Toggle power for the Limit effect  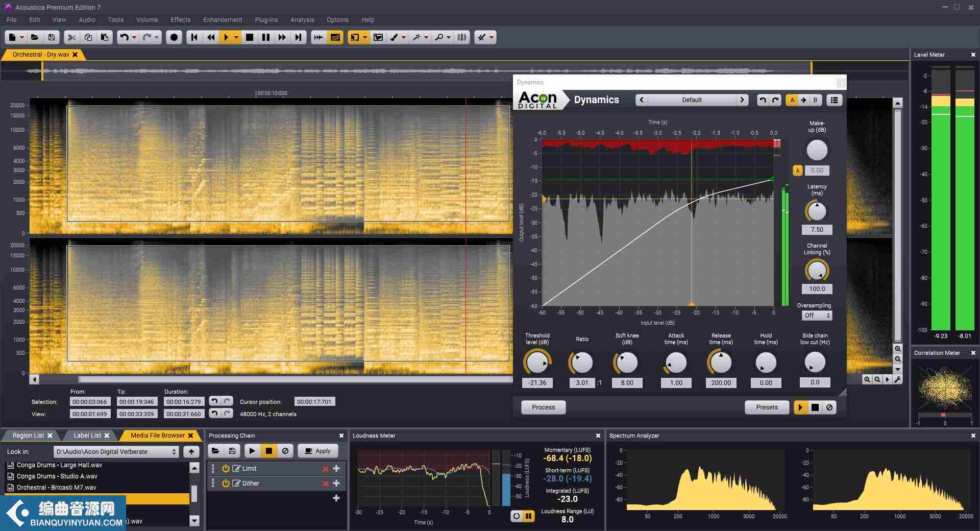(x=226, y=469)
